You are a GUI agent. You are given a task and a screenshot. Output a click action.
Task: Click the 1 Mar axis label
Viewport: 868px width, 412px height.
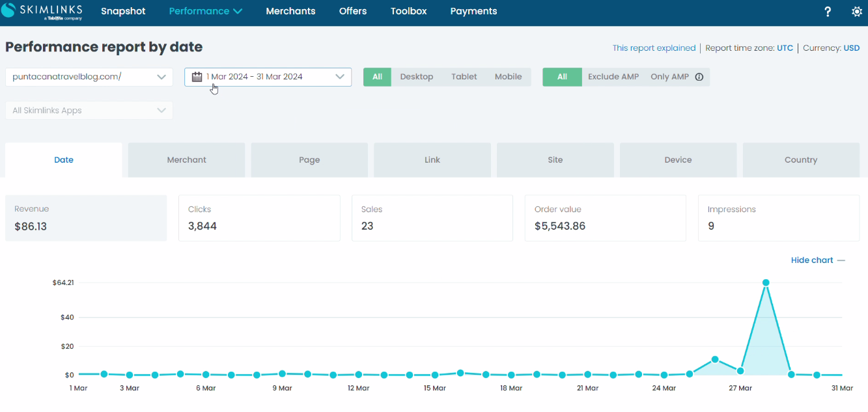[x=78, y=389]
